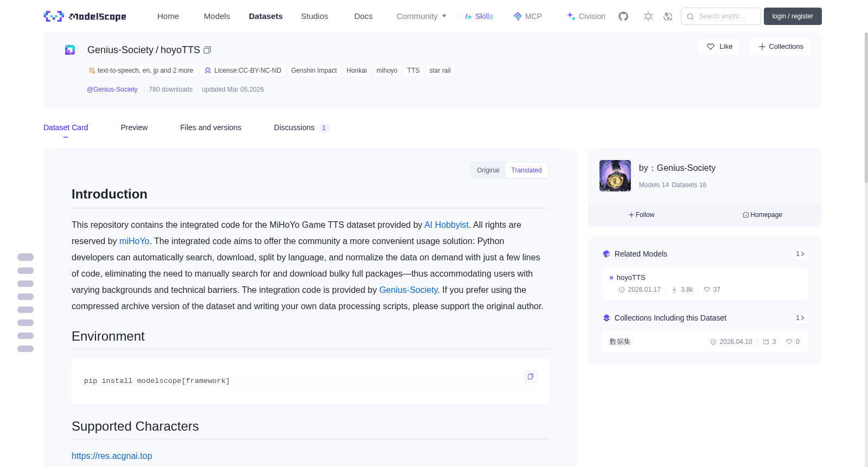Click the mihoyo tag

[x=387, y=71]
